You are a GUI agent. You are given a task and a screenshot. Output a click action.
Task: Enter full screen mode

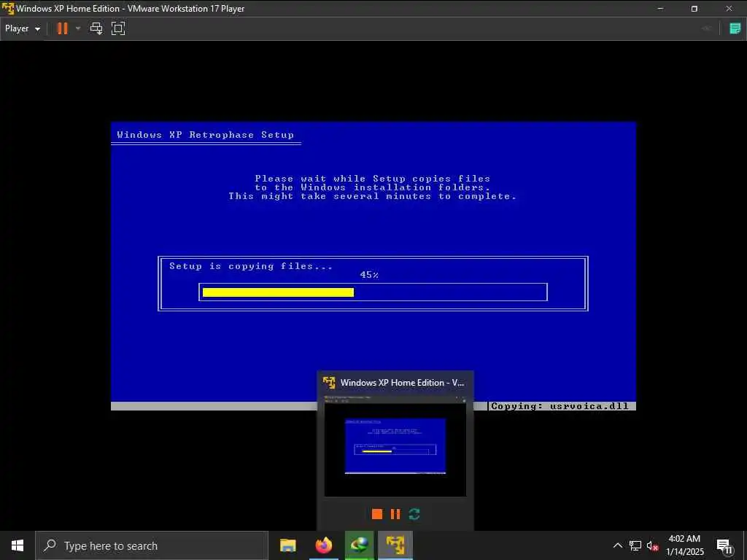(x=118, y=28)
